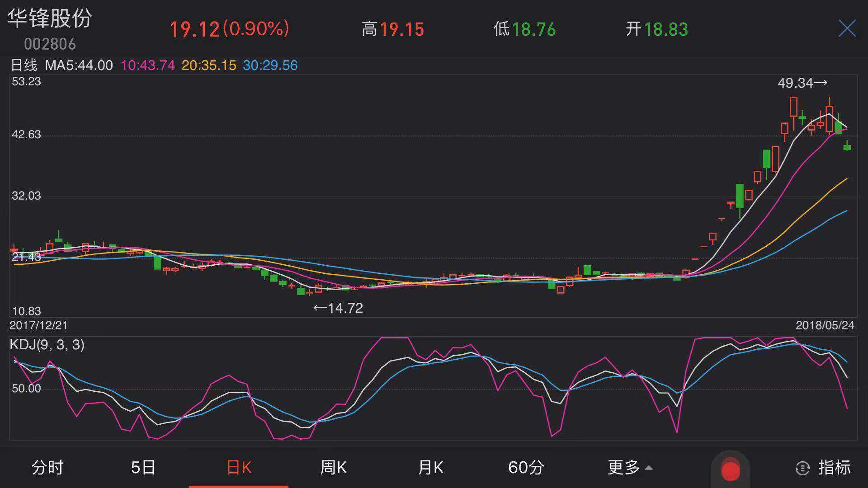Tap high price 19.15

point(402,29)
